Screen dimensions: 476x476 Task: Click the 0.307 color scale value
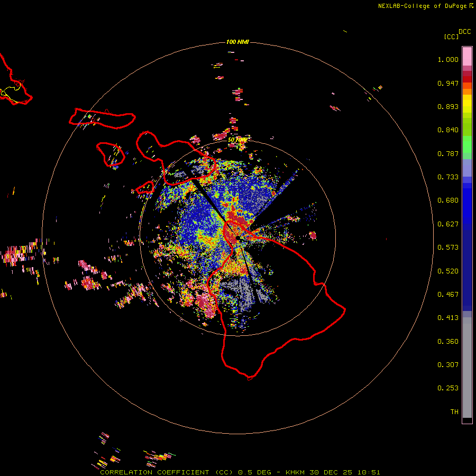[448, 365]
